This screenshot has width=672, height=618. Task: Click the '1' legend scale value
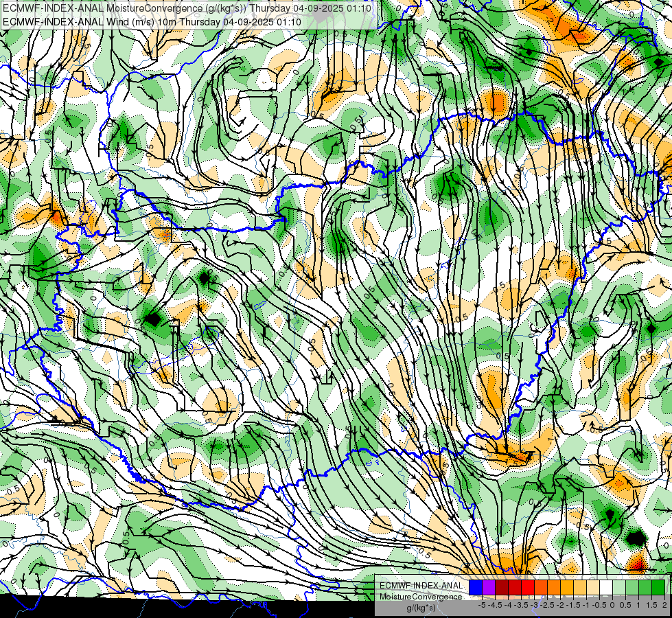tap(638, 605)
